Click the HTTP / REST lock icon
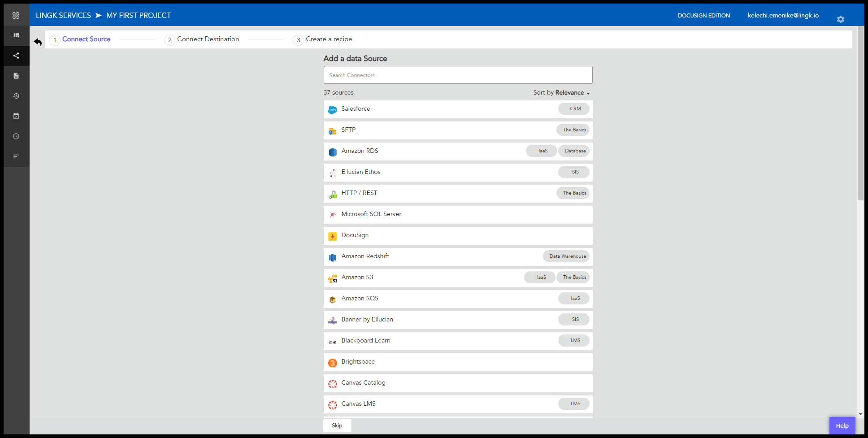The image size is (868, 438). (x=333, y=194)
